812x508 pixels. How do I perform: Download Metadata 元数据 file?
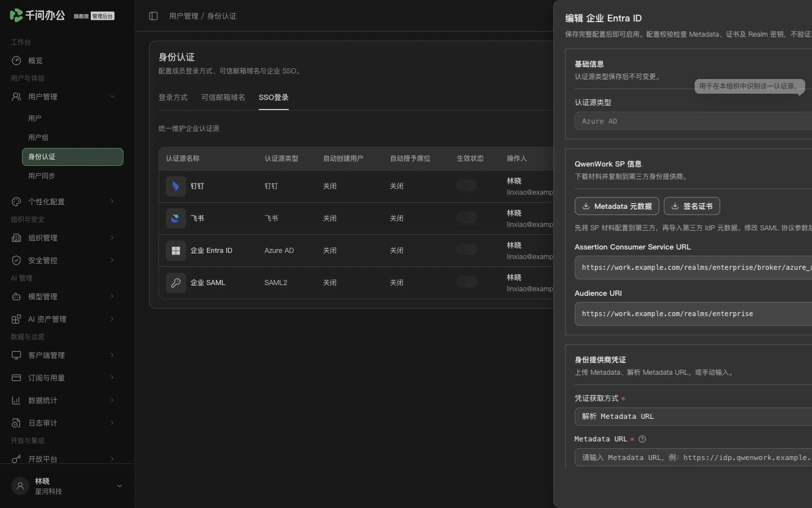[617, 206]
